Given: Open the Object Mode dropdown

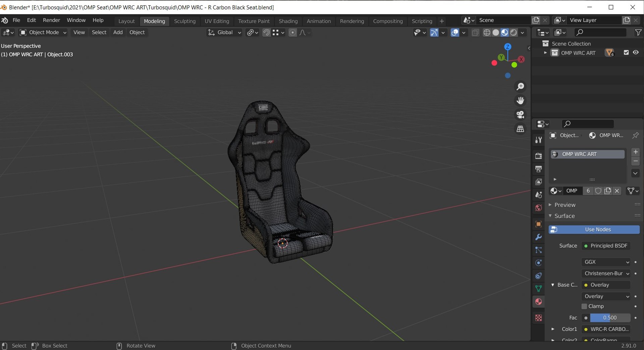Looking at the screenshot, I should coord(43,32).
